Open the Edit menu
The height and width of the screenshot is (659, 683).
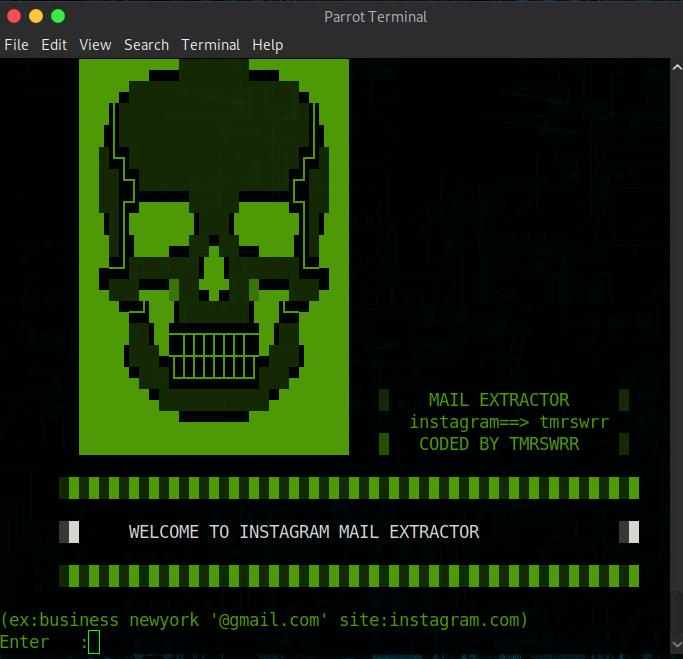(x=54, y=45)
